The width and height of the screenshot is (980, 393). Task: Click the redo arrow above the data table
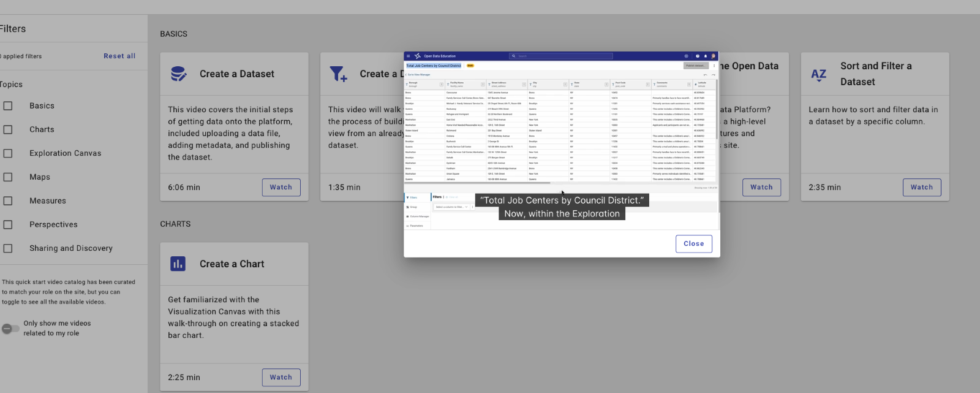[713, 75]
